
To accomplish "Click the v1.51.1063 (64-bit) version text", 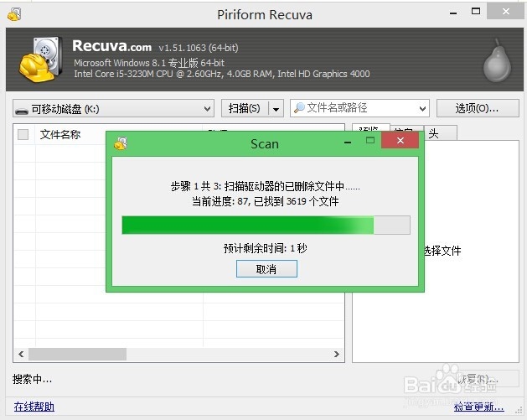I will click(x=199, y=48).
